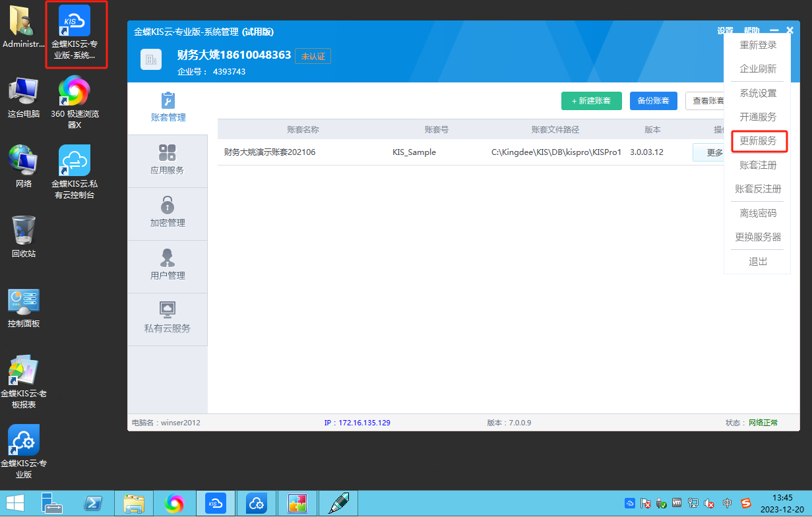Open the 账套管理 sidebar section

[x=168, y=108]
